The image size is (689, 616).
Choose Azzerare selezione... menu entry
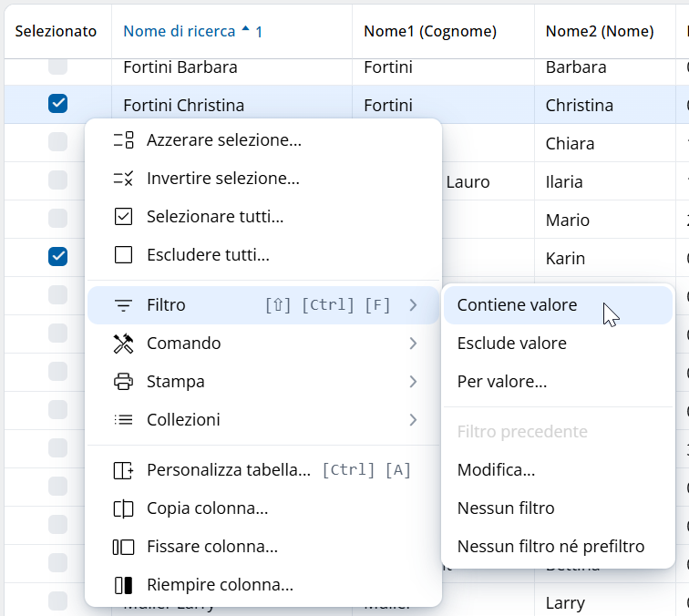[263, 140]
